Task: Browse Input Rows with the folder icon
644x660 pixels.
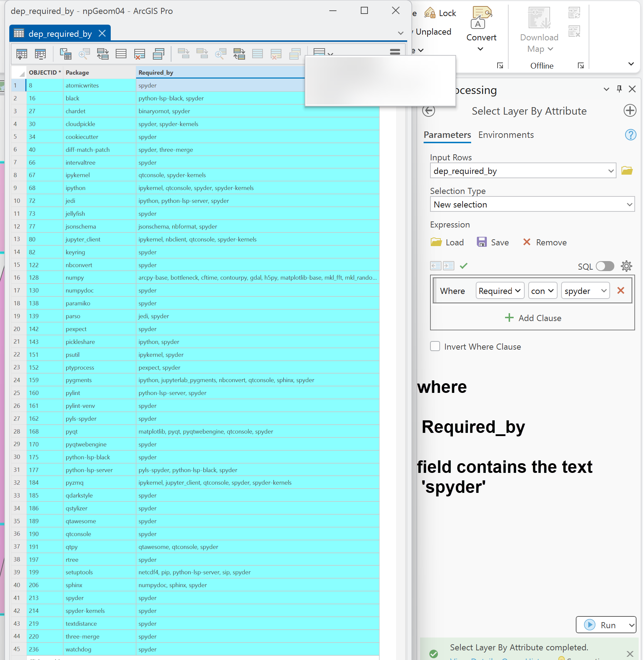Action: [627, 171]
